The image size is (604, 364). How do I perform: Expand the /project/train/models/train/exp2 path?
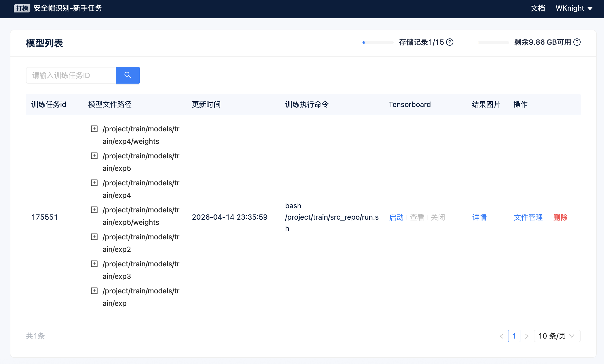[x=94, y=237]
